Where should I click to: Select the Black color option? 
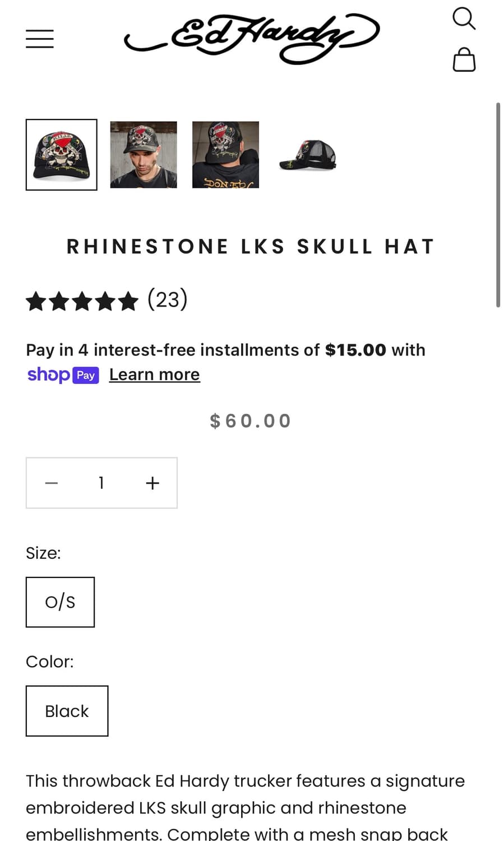coord(67,711)
